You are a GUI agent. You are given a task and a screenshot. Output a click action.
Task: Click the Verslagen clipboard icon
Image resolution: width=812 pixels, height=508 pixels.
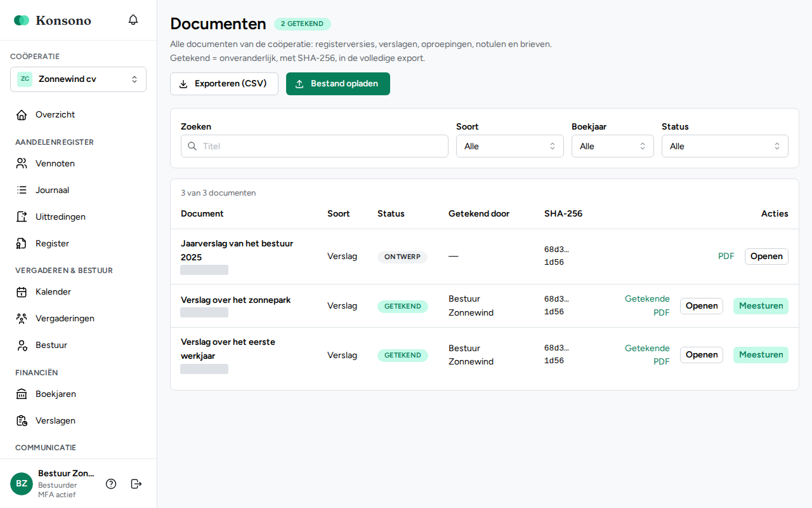pyautogui.click(x=22, y=421)
